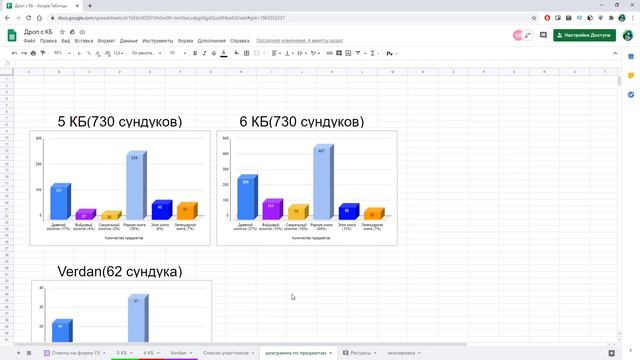Open the Файл menu
The image size is (640, 360).
click(x=29, y=41)
